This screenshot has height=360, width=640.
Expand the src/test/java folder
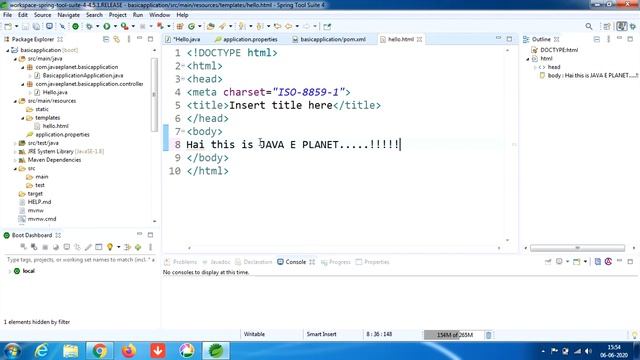coord(15,143)
